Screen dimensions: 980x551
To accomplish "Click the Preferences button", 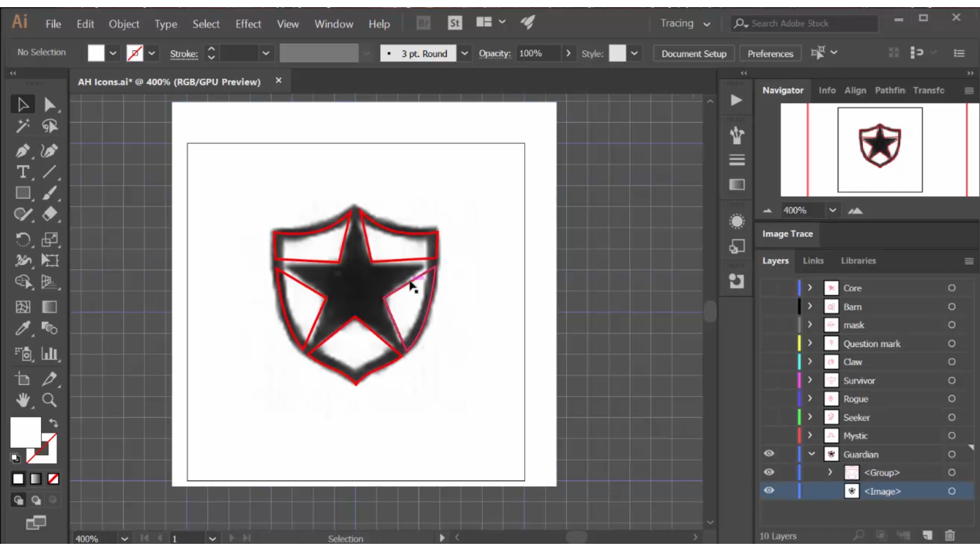I will pos(770,53).
